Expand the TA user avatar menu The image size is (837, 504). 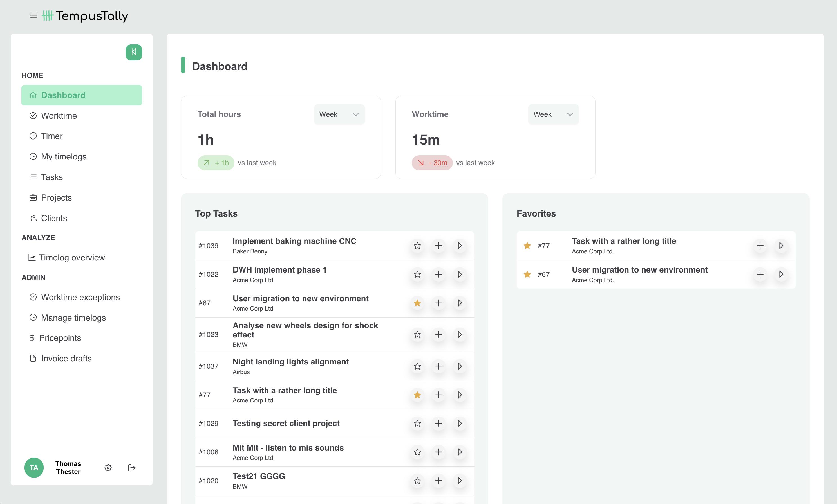point(34,468)
